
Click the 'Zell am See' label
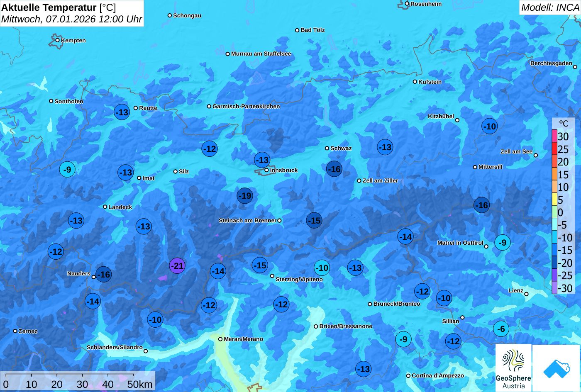tap(516, 151)
